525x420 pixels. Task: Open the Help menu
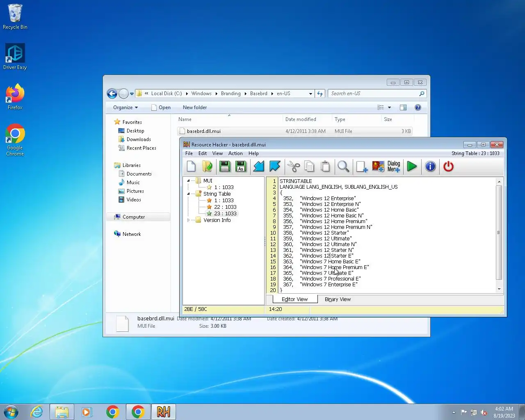[253, 153]
